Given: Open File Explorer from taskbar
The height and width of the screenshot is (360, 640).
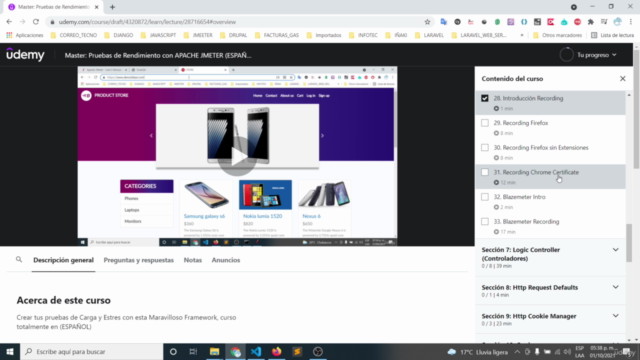Looking at the screenshot, I should 214,351.
